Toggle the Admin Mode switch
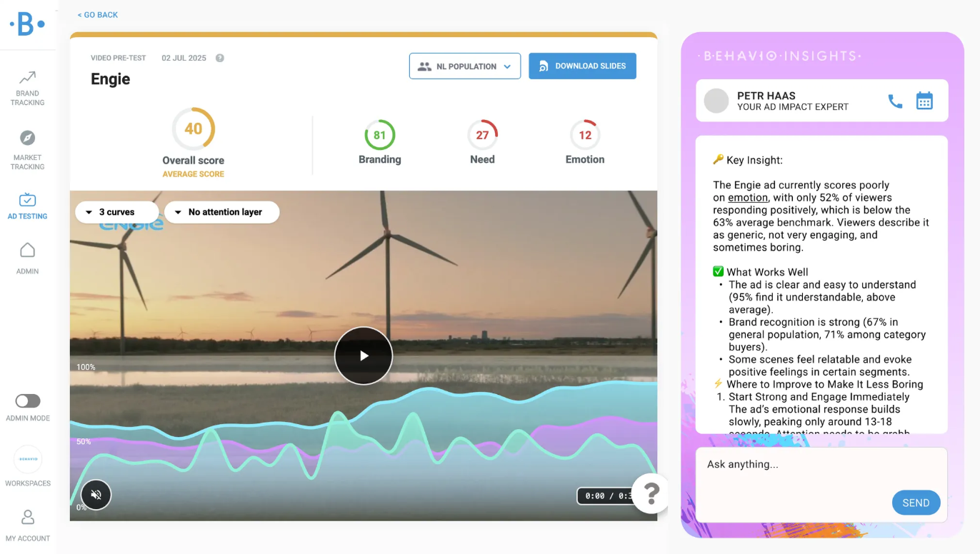980x554 pixels. click(x=28, y=401)
